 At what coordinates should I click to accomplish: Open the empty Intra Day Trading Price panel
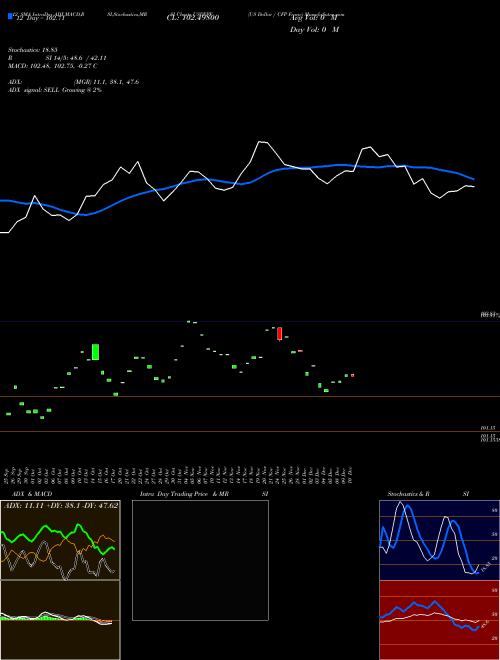[x=200, y=560]
